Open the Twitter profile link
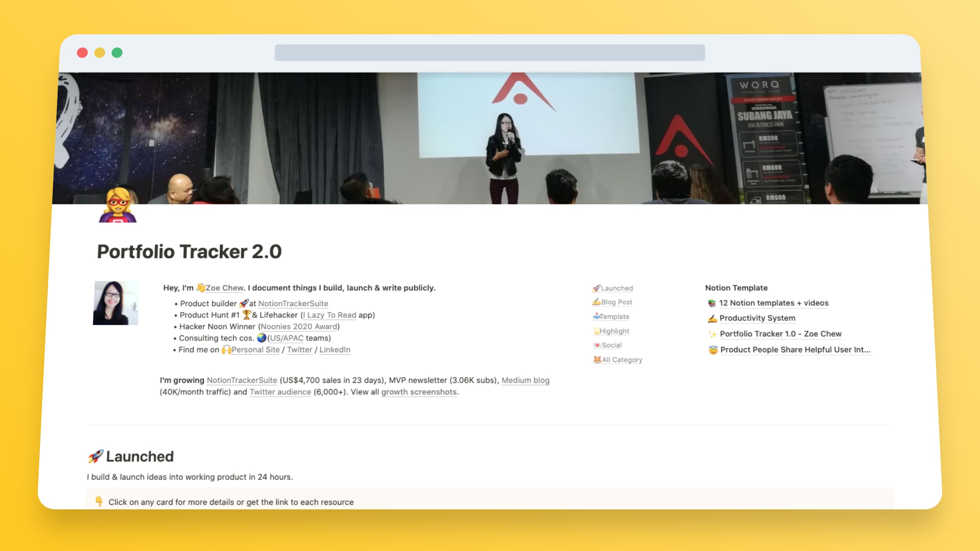This screenshot has width=980, height=551. [299, 350]
